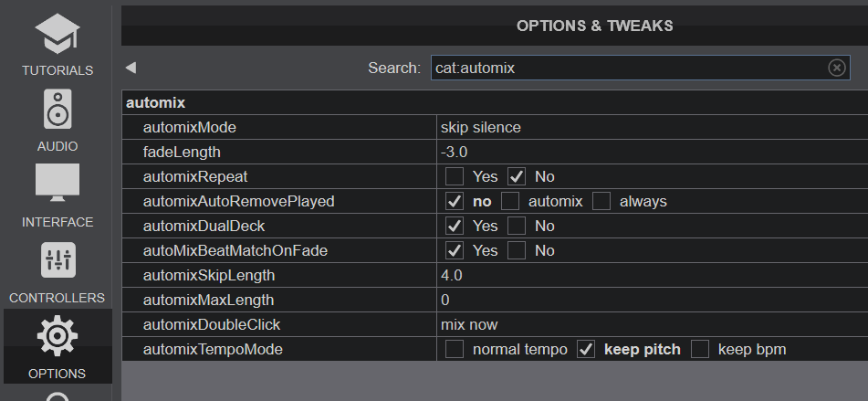Click the automixSkipLength value field
This screenshot has width=868, height=401.
tap(652, 275)
